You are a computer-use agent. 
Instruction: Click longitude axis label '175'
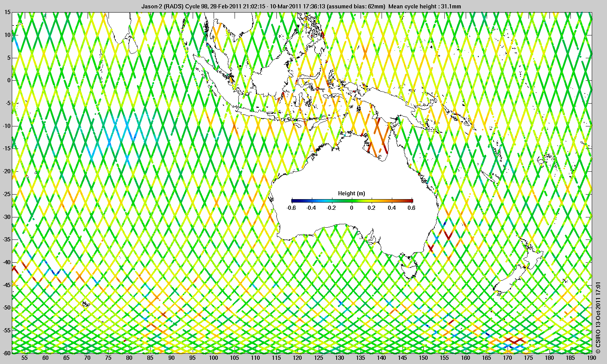pos(529,358)
